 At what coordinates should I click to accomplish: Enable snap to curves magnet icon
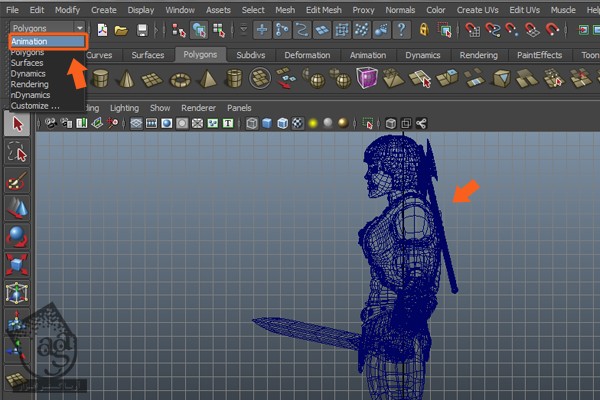click(493, 30)
